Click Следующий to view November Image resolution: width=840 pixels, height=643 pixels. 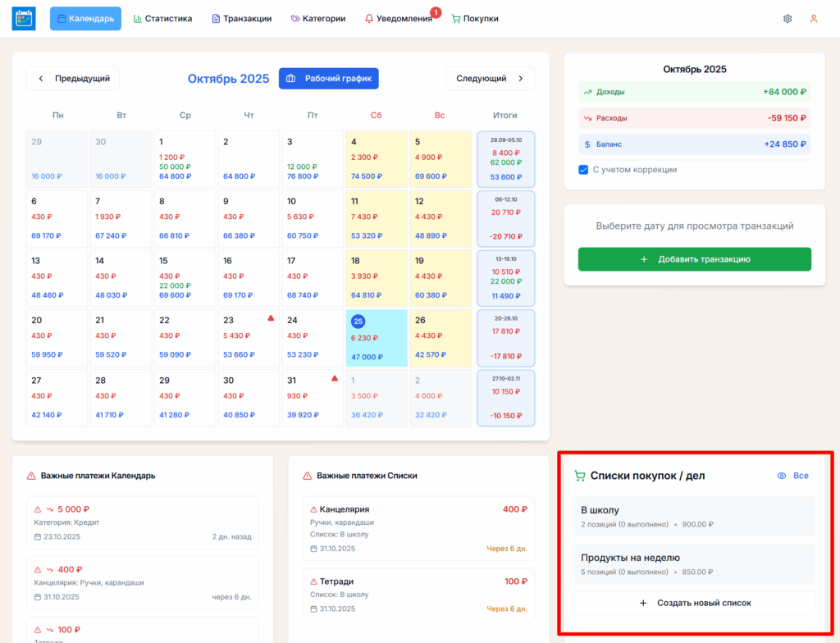pos(490,78)
